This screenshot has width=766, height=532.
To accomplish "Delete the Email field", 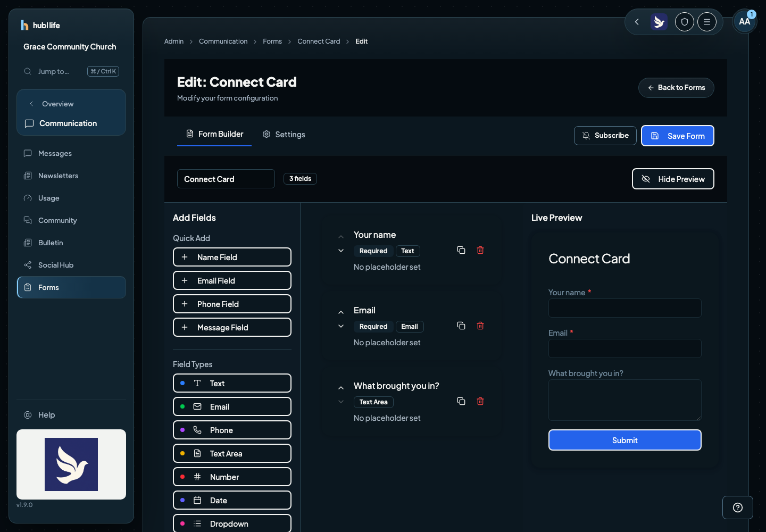I will tap(480, 326).
